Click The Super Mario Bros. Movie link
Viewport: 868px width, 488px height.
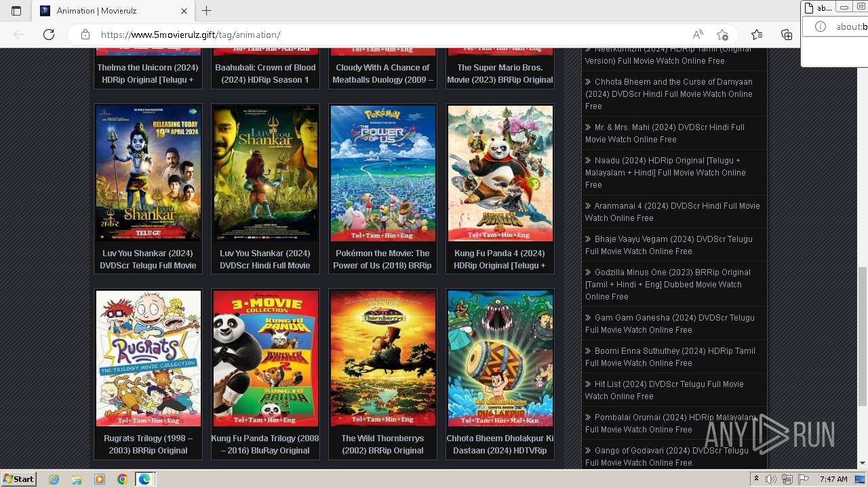pyautogui.click(x=500, y=74)
